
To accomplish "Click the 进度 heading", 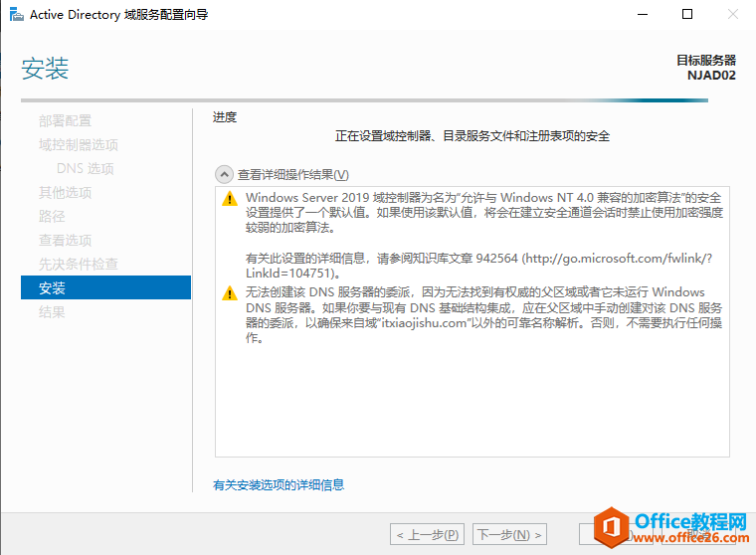I will pyautogui.click(x=225, y=117).
